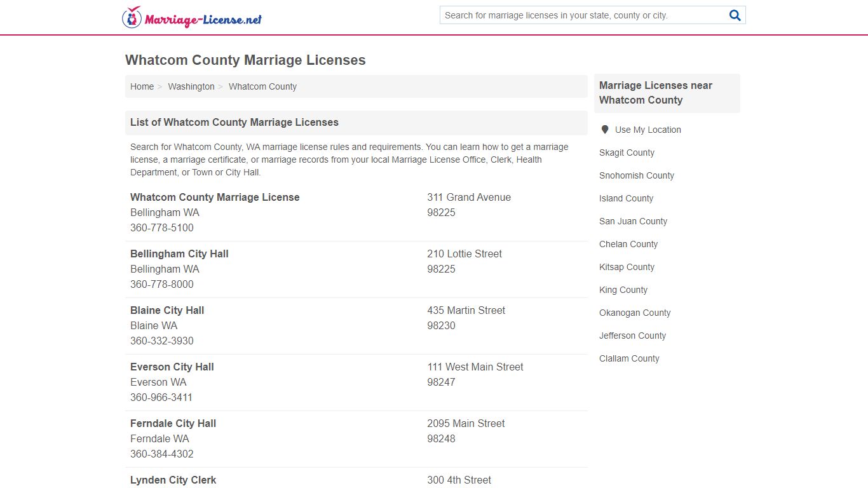Click Marriage Licenses near Whatcom County heading

click(x=656, y=93)
